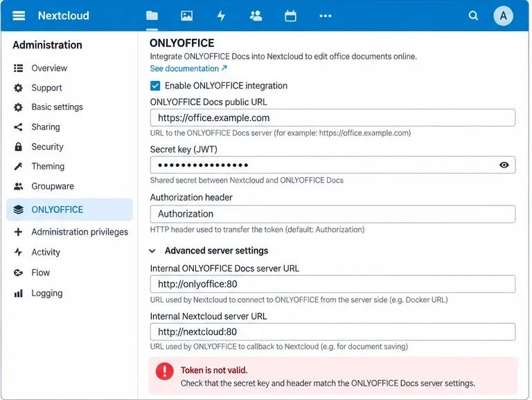Open Activity settings in sidebar
This screenshot has width=532, height=400.
pos(69,252)
